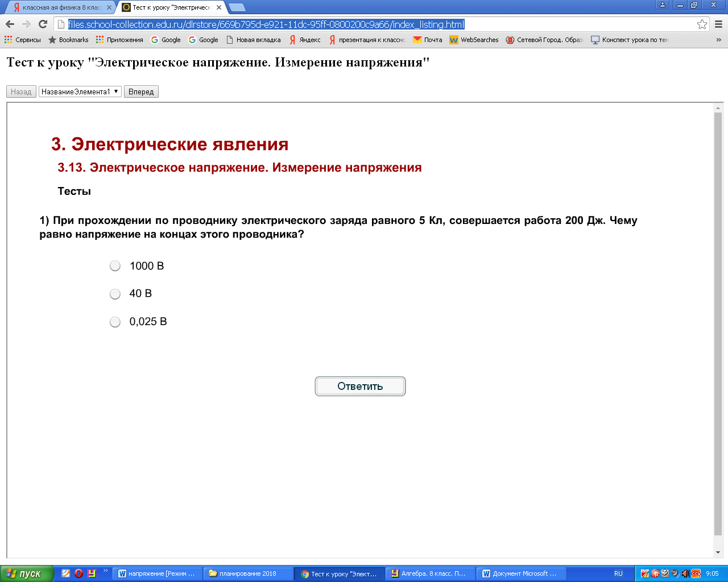728x582 pixels.
Task: Select the 40 В answer option
Action: pos(115,294)
